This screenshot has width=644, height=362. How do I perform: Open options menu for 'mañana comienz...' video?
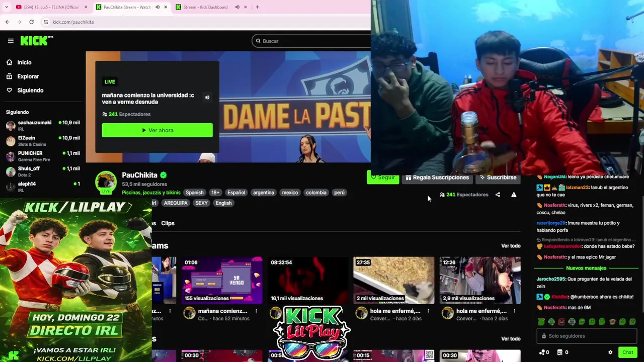coord(256,311)
